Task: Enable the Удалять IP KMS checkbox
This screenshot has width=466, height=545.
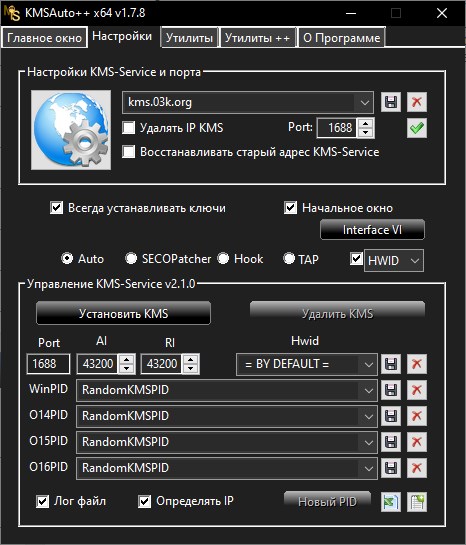Action: (129, 128)
